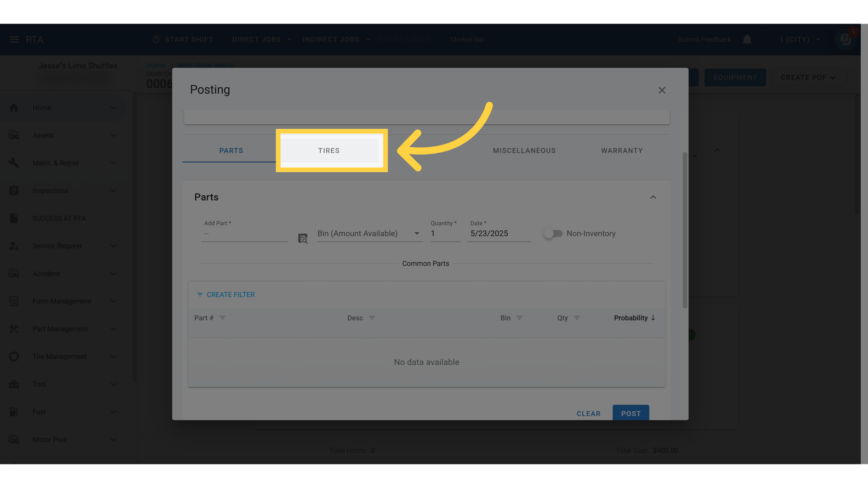Click the Bin column filter icon
The width and height of the screenshot is (868, 488).
point(519,318)
